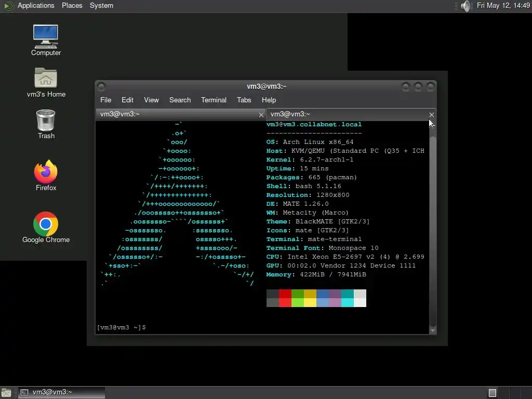
Task: Close the second terminal tab
Action: point(432,115)
